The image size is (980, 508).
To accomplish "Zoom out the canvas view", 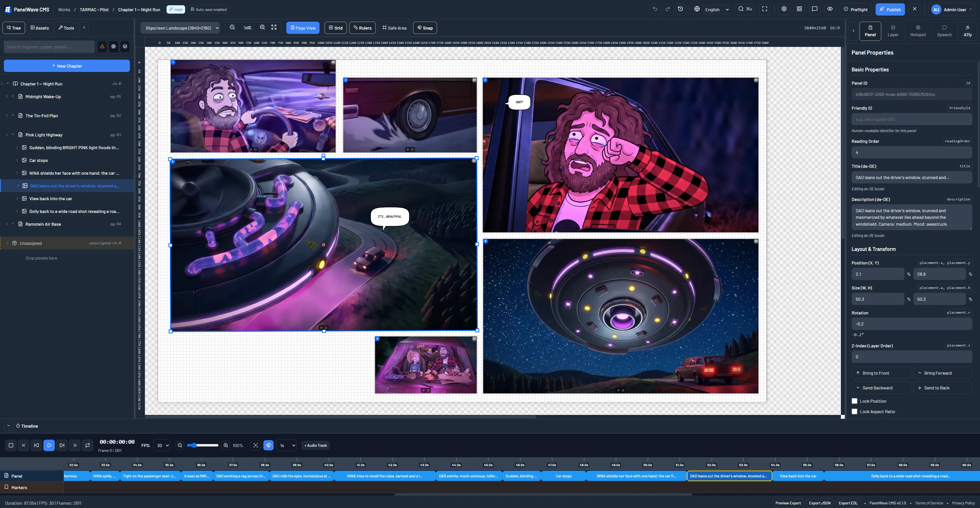I will point(232,27).
